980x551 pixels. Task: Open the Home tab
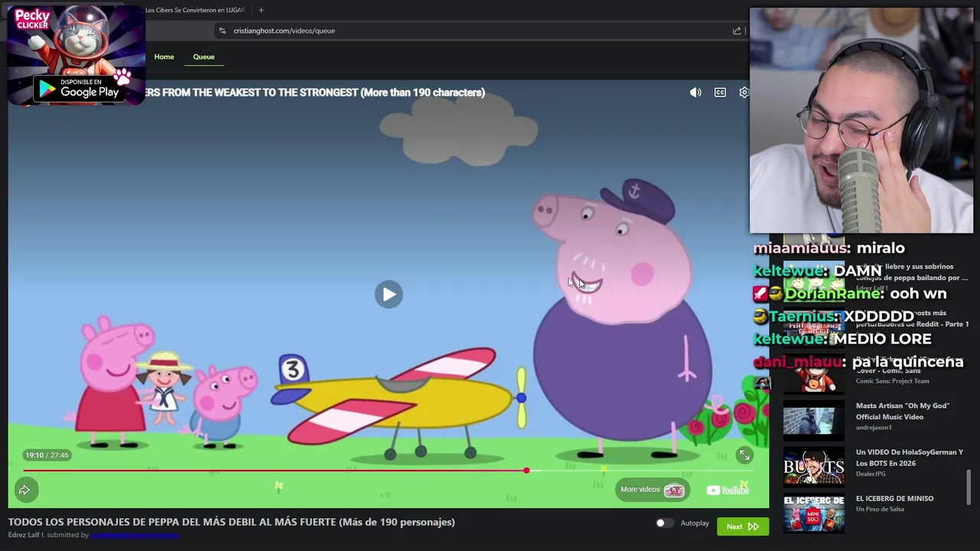click(x=164, y=57)
